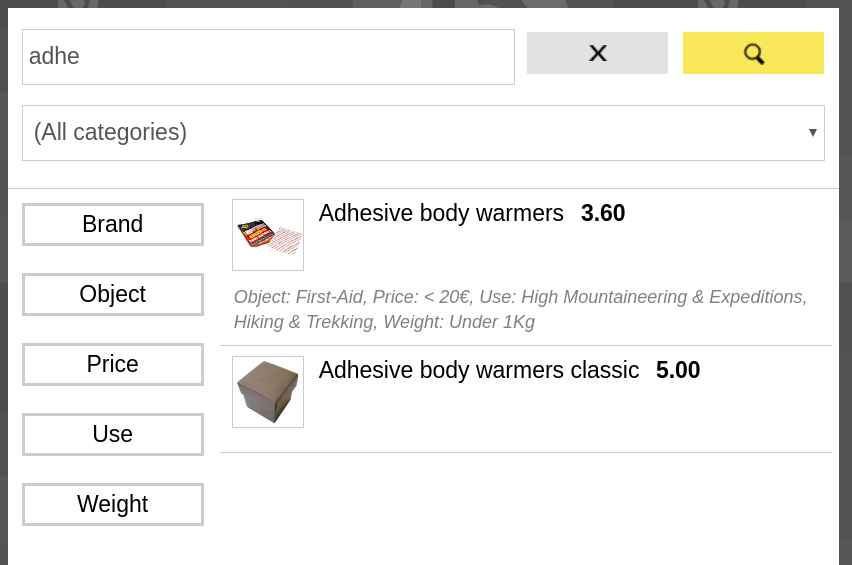Expand the Object filter
Viewport: 852px width, 565px height.
pyautogui.click(x=113, y=294)
